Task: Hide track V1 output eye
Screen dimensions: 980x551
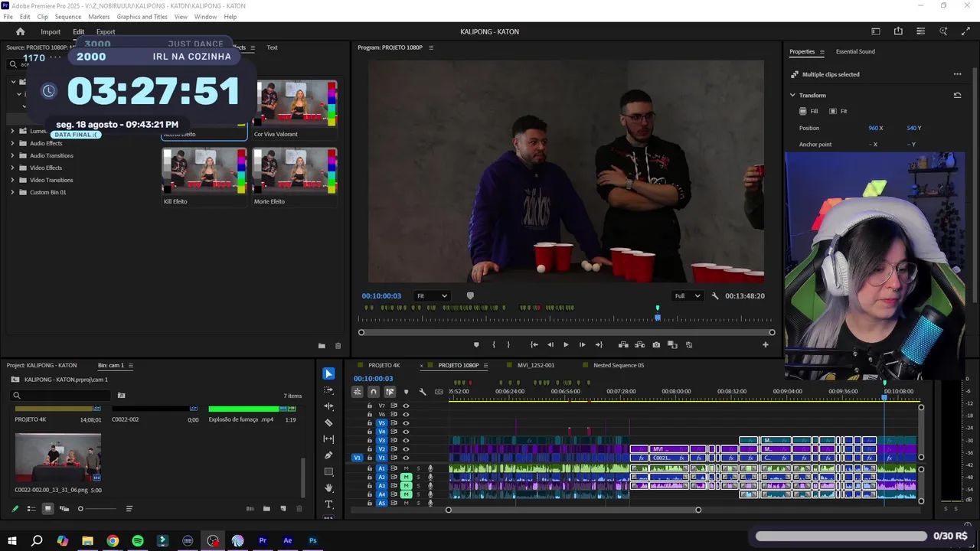Action: 406,458
